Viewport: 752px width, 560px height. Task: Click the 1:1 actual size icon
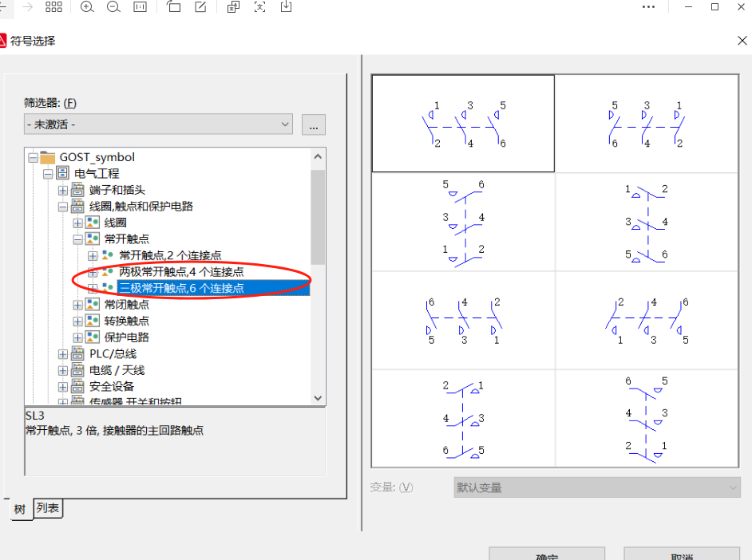pyautogui.click(x=141, y=7)
